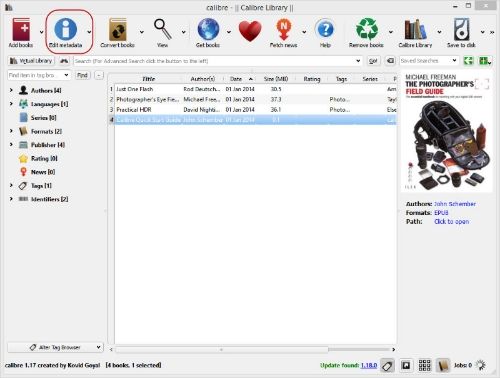Viewport: 500px width, 378px height.
Task: Click the Jobs spinner icon
Action: (481, 365)
